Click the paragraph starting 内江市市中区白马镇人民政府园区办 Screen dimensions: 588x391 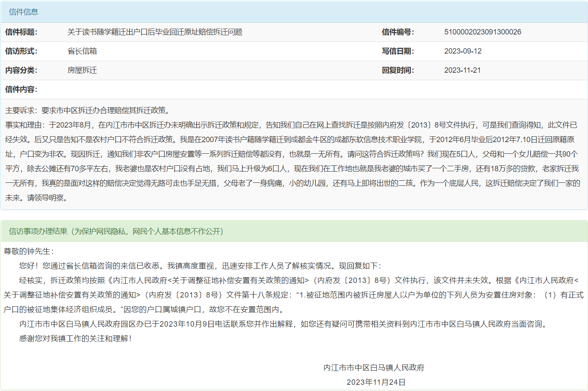pyautogui.click(x=284, y=324)
